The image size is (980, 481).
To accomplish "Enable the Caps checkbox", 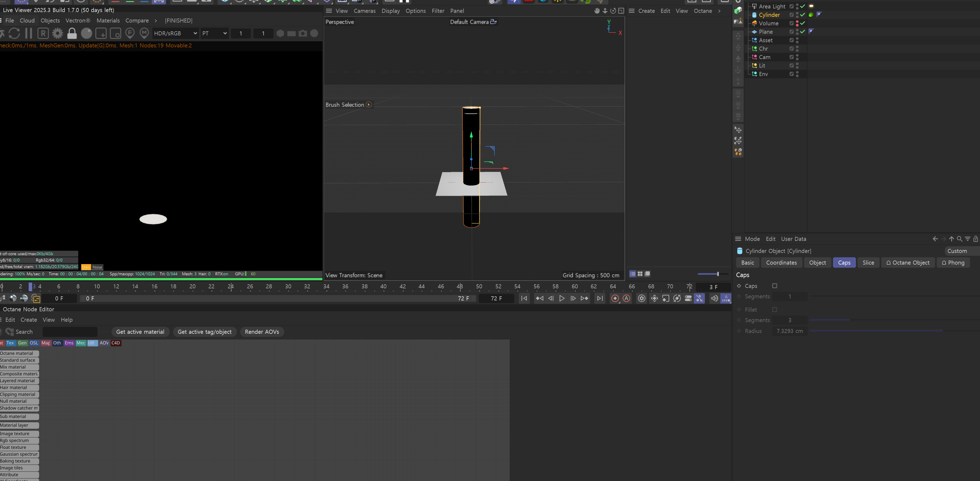I will pos(774,286).
